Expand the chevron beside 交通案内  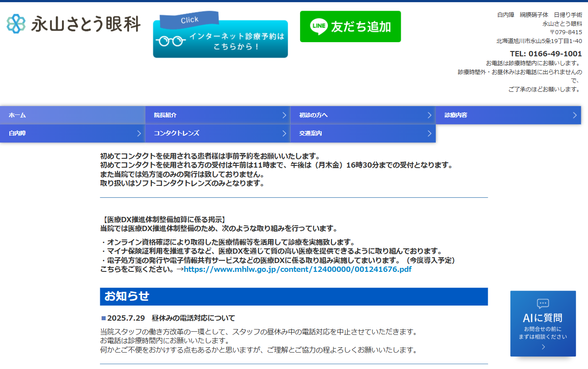click(429, 133)
